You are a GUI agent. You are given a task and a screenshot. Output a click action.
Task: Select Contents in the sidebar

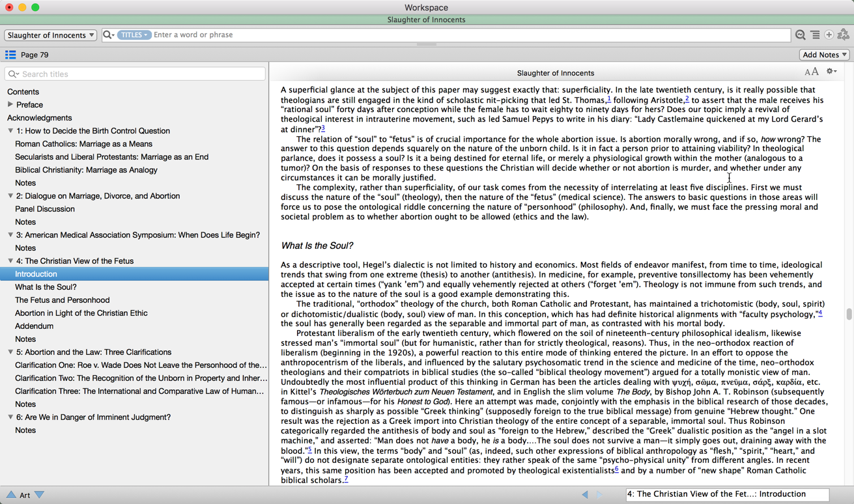point(23,92)
